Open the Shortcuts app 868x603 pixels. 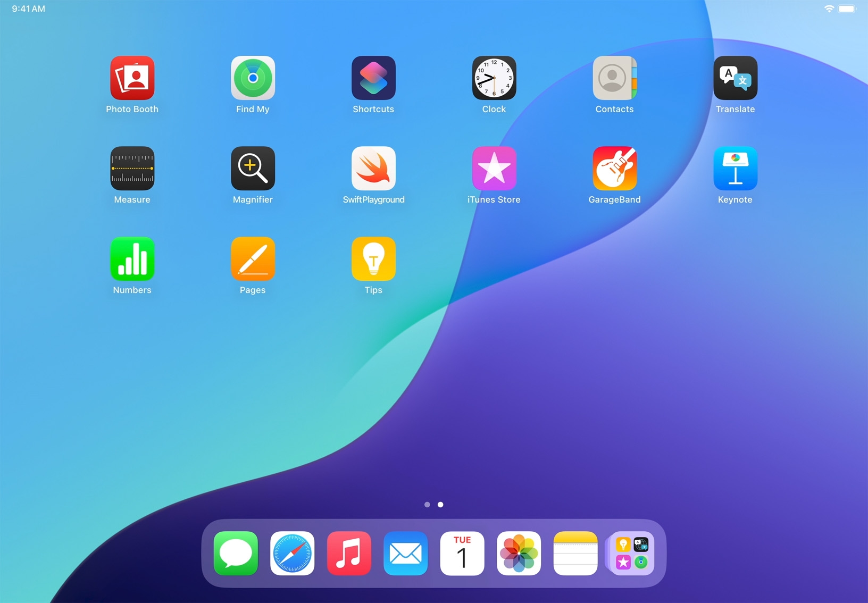click(x=373, y=78)
